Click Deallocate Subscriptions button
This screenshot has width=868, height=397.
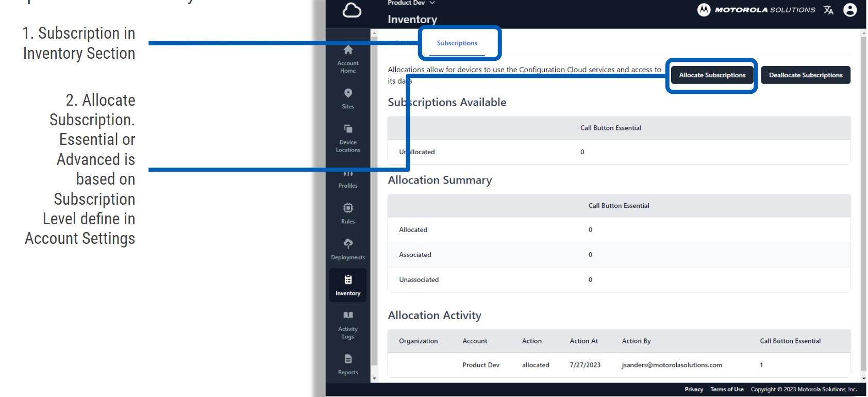806,75
